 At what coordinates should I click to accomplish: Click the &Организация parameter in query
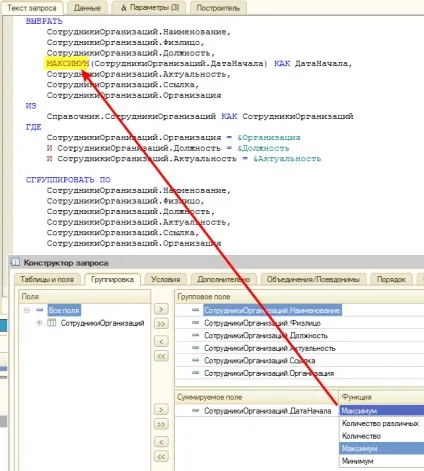click(x=269, y=138)
